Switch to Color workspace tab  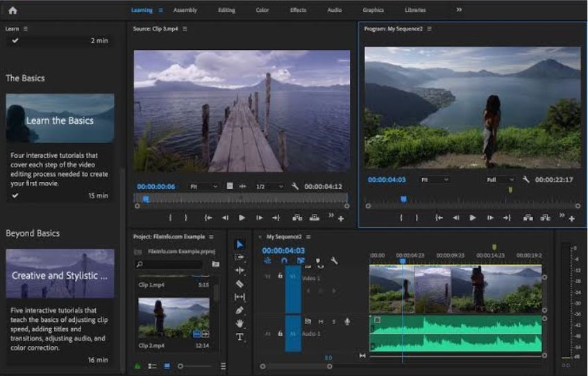pos(262,10)
